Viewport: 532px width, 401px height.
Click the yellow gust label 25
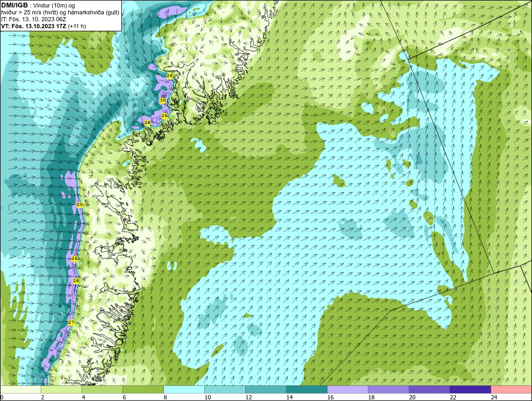tap(80, 204)
